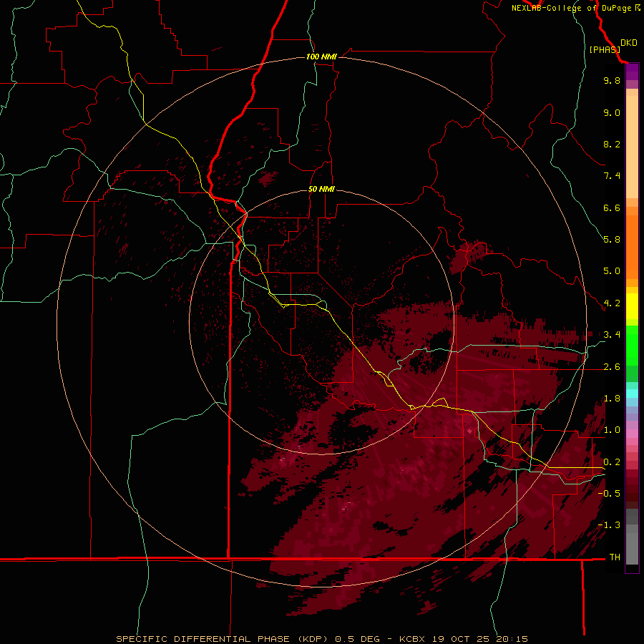Image resolution: width=644 pixels, height=644 pixels.
Task: Pick the large peach segment of the color bar
Action: pyautogui.click(x=632, y=147)
